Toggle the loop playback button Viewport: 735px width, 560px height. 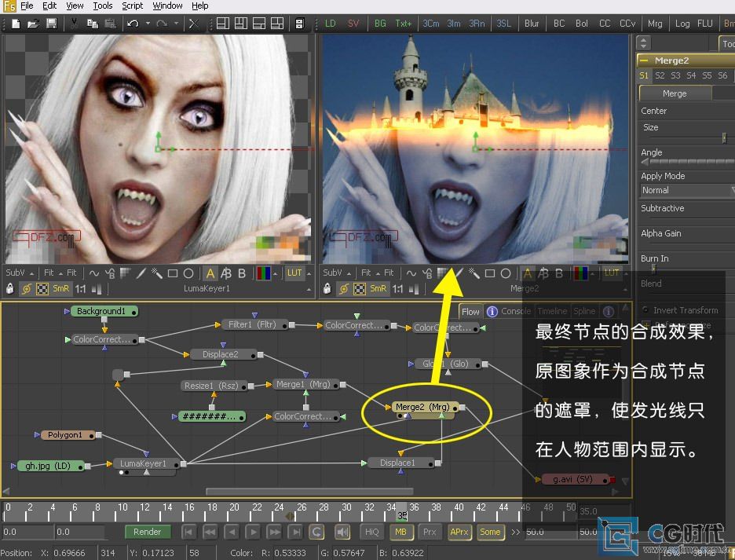[317, 532]
